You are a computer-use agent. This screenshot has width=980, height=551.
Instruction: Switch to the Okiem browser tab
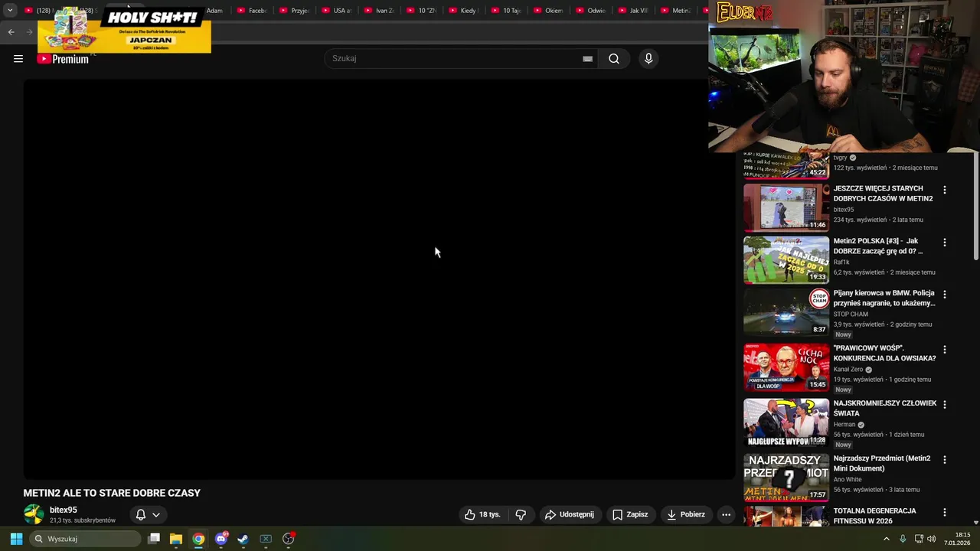pyautogui.click(x=548, y=11)
